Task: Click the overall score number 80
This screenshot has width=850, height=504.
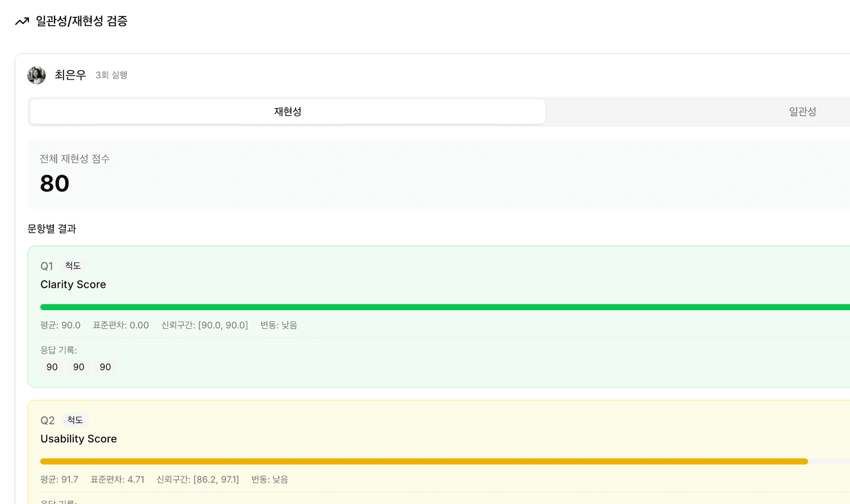Action: 54,183
